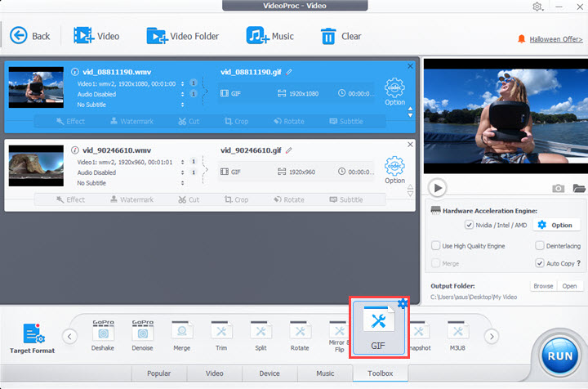Open app settings gear in title bar
This screenshot has width=588, height=389.
(x=537, y=7)
